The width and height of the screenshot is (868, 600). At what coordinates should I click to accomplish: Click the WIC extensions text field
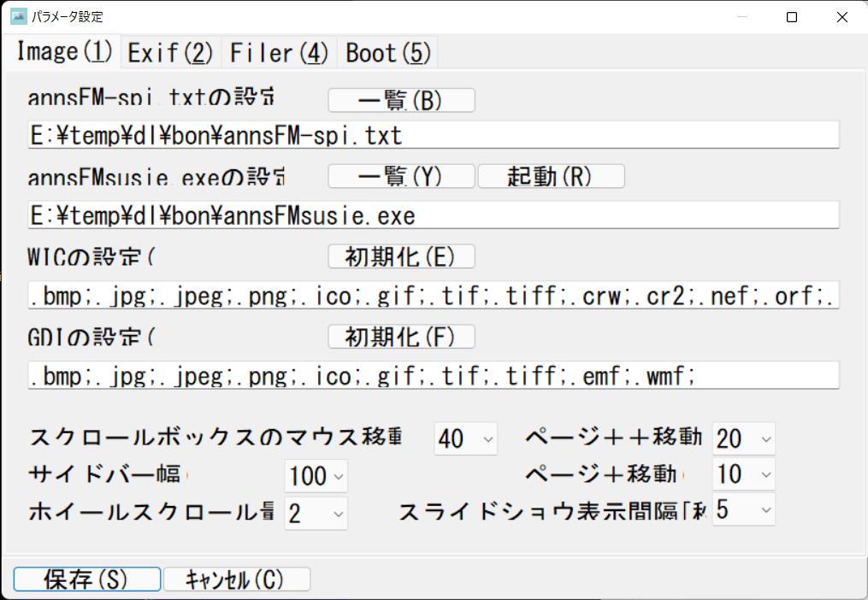pos(433,296)
